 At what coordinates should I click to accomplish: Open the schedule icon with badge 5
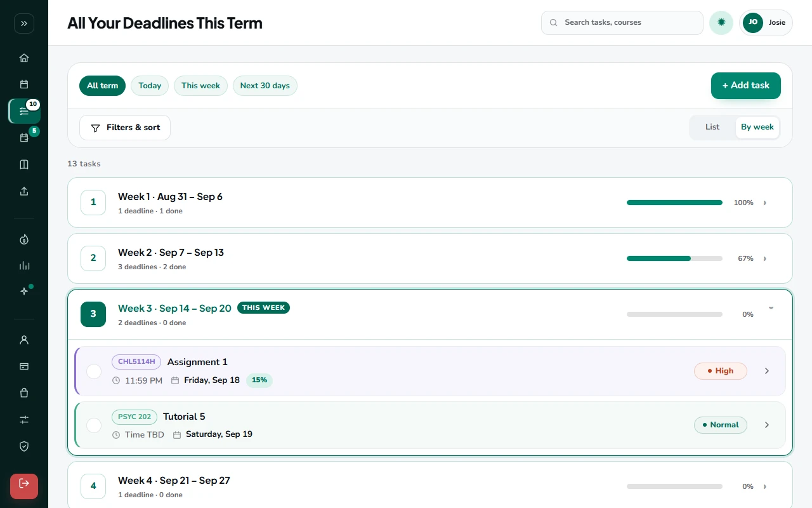(x=24, y=138)
